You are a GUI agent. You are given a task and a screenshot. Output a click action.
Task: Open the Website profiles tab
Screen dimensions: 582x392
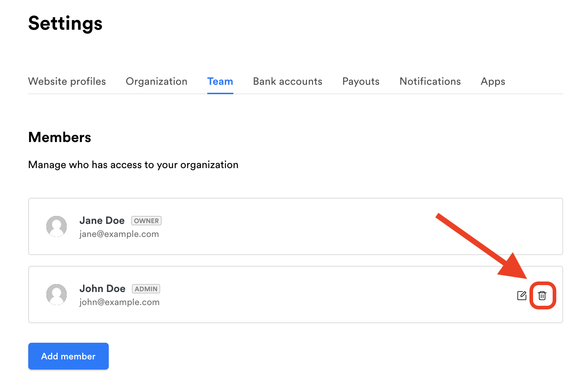pyautogui.click(x=67, y=82)
